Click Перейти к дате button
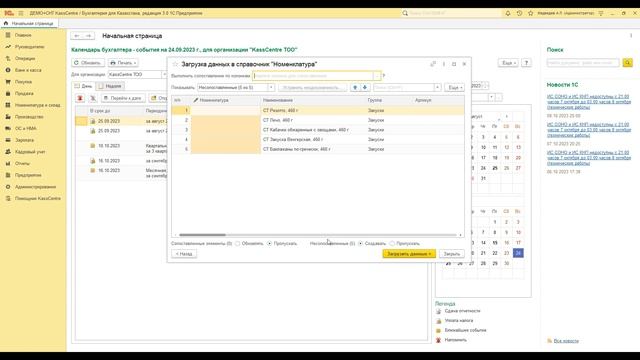 click(123, 98)
